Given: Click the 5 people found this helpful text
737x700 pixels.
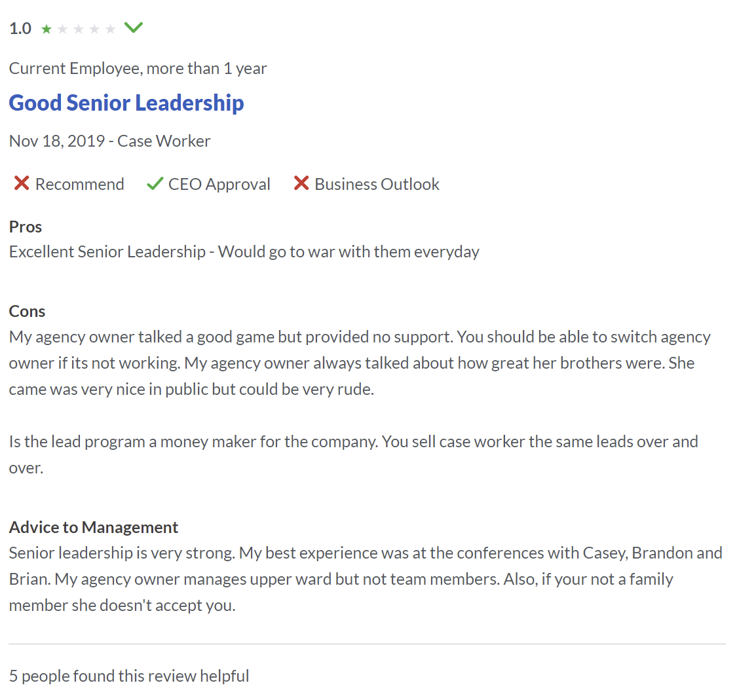Looking at the screenshot, I should tap(129, 676).
